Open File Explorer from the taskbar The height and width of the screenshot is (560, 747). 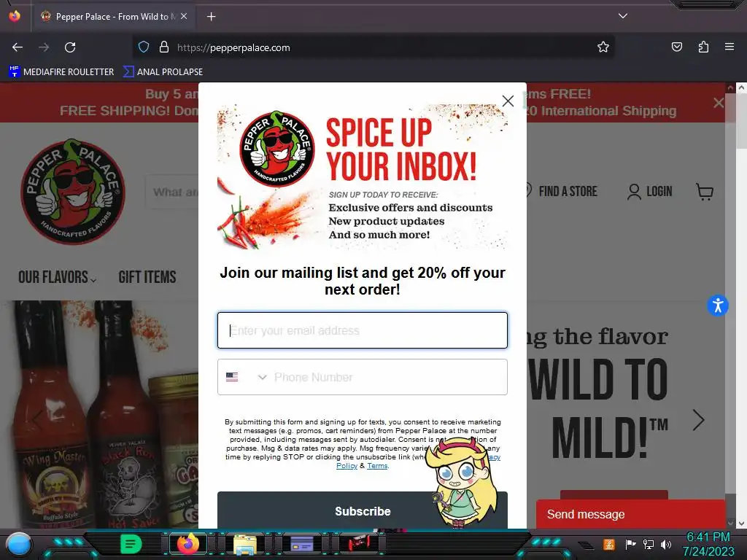coord(245,545)
